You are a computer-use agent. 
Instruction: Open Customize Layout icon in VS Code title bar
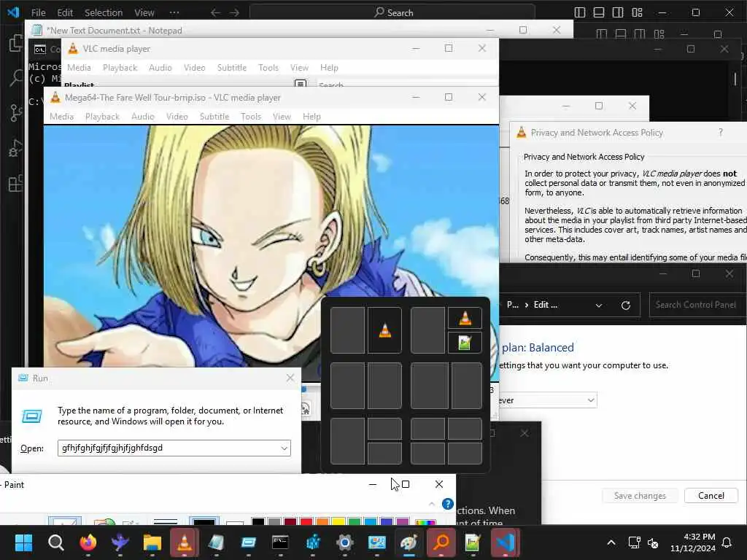point(637,13)
